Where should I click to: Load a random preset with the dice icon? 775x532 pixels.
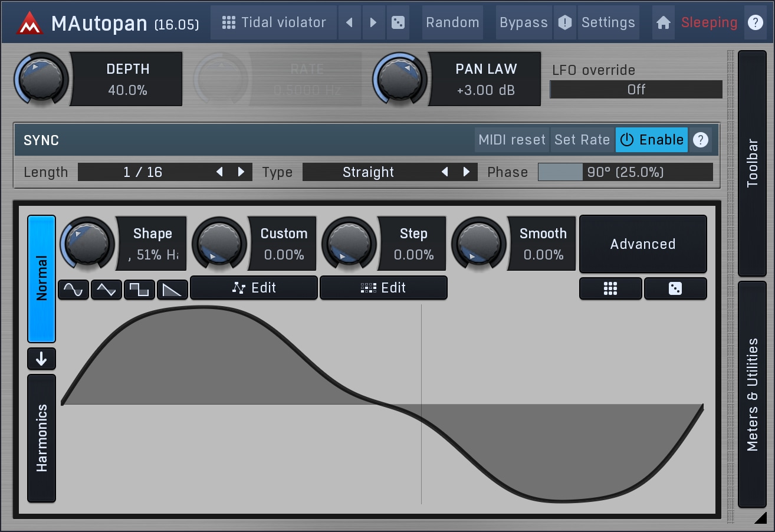[x=398, y=22]
